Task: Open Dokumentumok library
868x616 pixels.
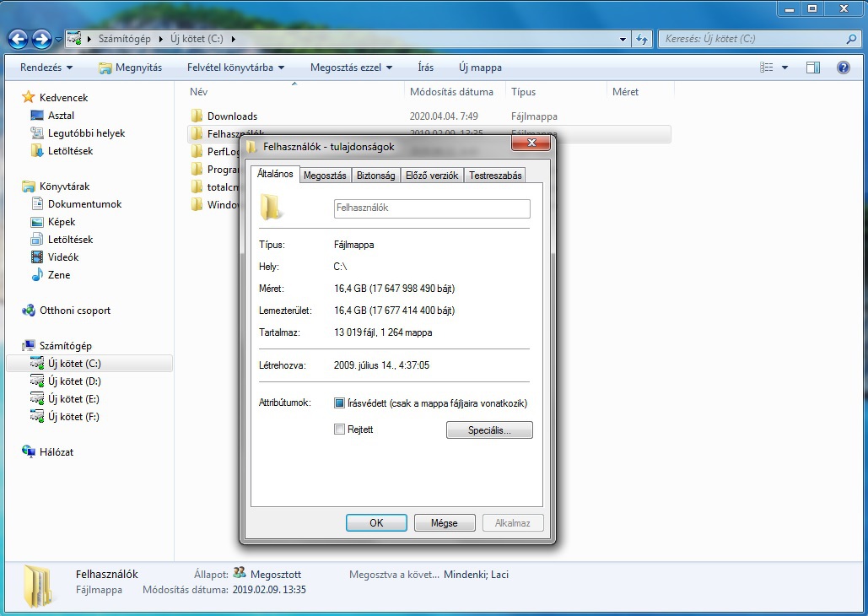Action: (x=84, y=204)
